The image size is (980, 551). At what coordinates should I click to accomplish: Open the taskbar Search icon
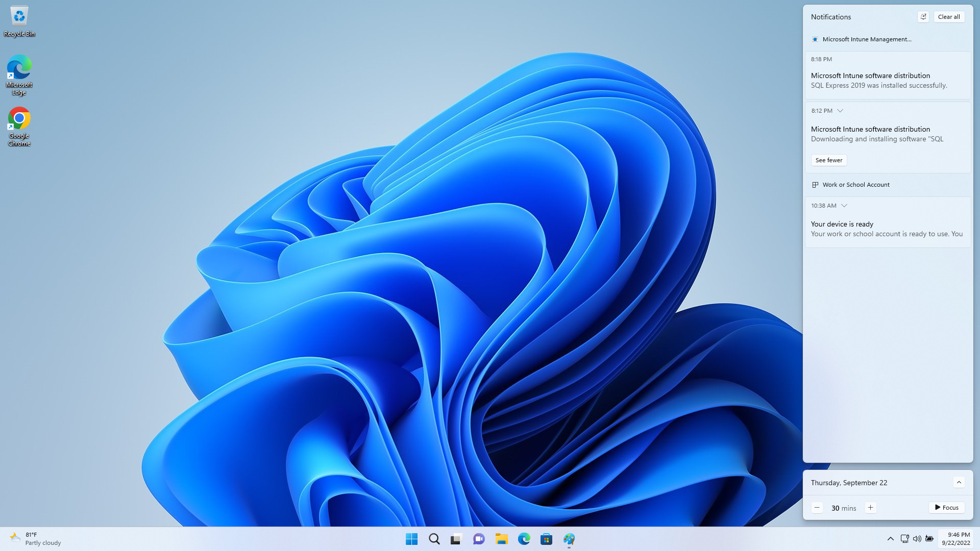click(x=434, y=539)
